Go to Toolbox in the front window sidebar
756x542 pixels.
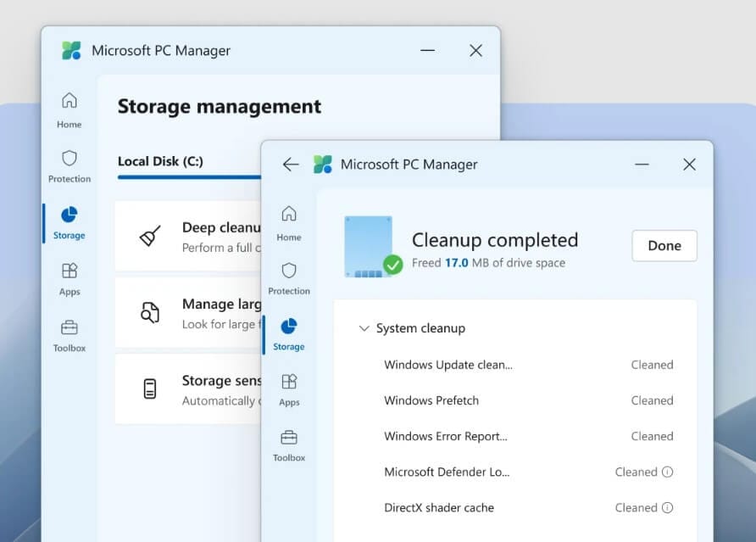coord(289,445)
